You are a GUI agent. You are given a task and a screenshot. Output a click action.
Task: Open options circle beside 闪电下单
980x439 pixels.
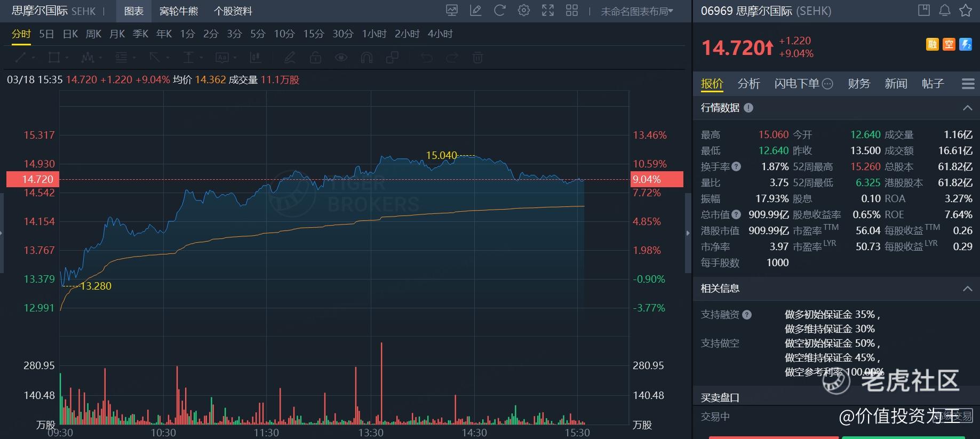[x=827, y=84]
